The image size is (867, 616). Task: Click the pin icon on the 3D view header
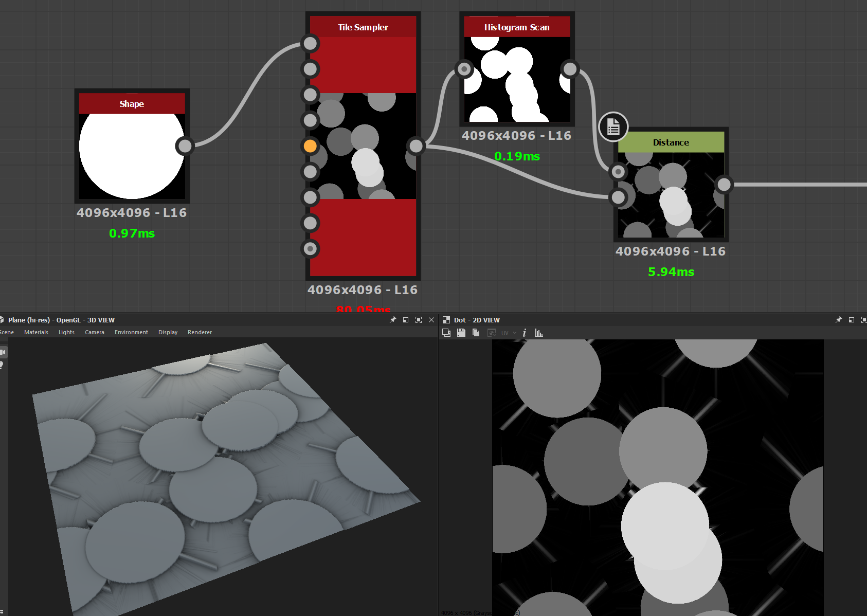[x=393, y=320]
